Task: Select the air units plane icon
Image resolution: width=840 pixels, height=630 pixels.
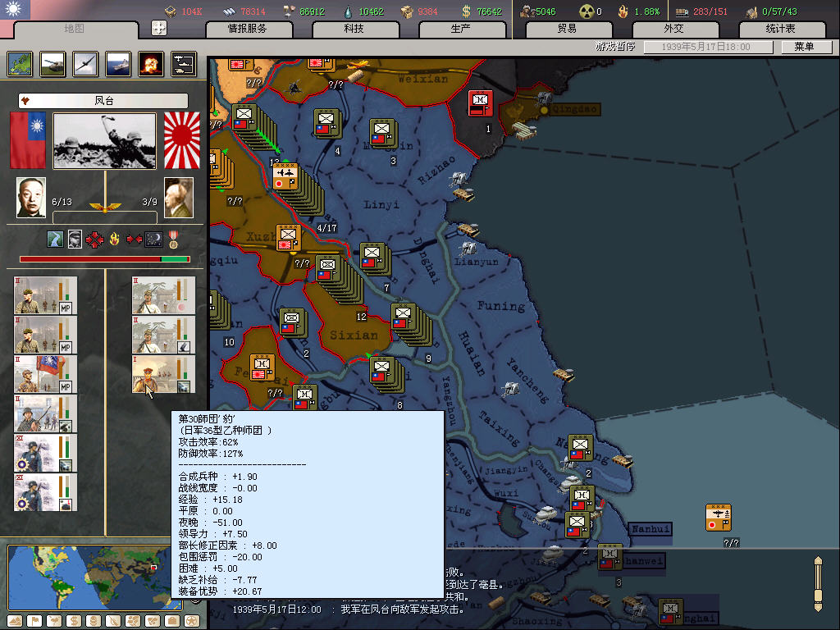Action: 85,63
